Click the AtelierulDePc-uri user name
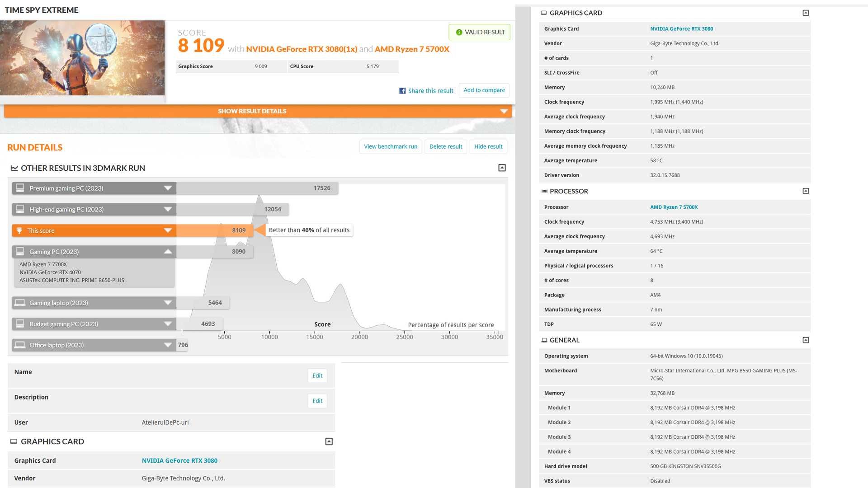This screenshot has height=488, width=868. pyautogui.click(x=165, y=422)
